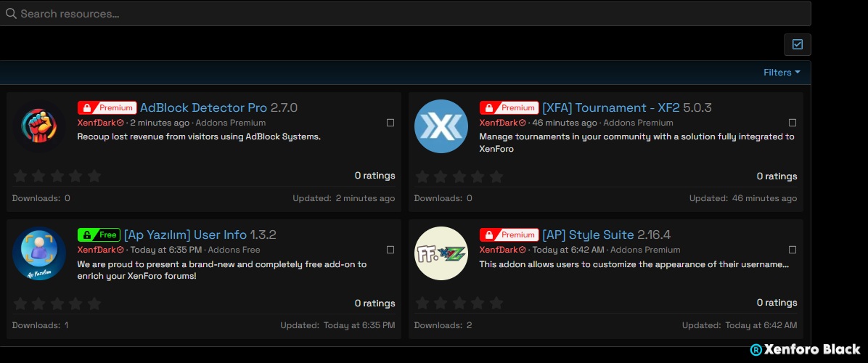Image resolution: width=868 pixels, height=363 pixels.
Task: Open [AP] Style Suite title link
Action: [588, 234]
